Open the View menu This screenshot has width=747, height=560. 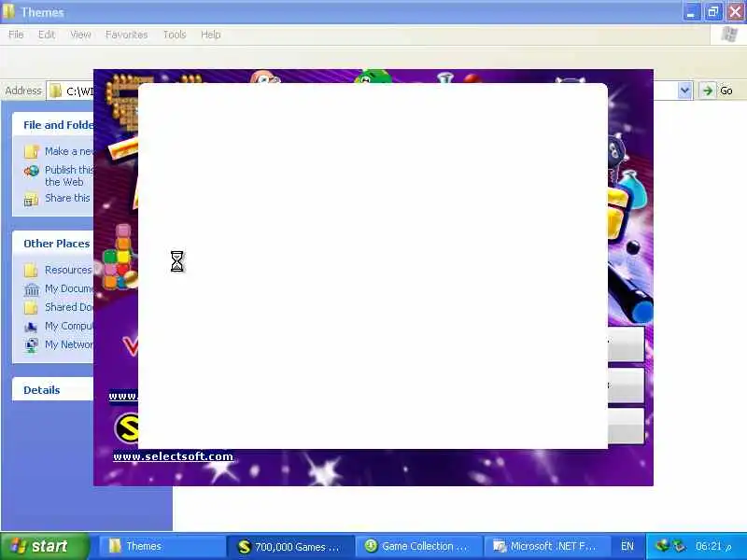[80, 35]
